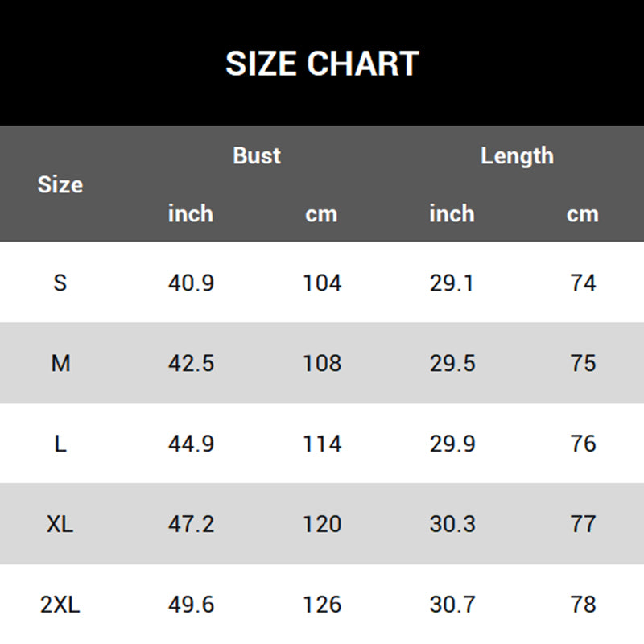Click the 44.9 inch bust value
This screenshot has width=644, height=644.
[x=191, y=444]
